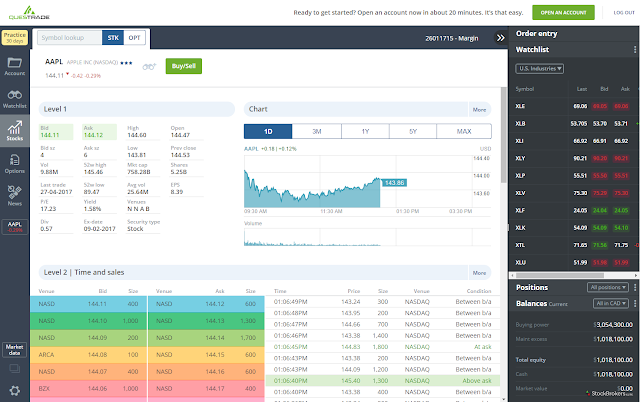
Task: Switch symbol lookup to STK
Action: pyautogui.click(x=113, y=38)
